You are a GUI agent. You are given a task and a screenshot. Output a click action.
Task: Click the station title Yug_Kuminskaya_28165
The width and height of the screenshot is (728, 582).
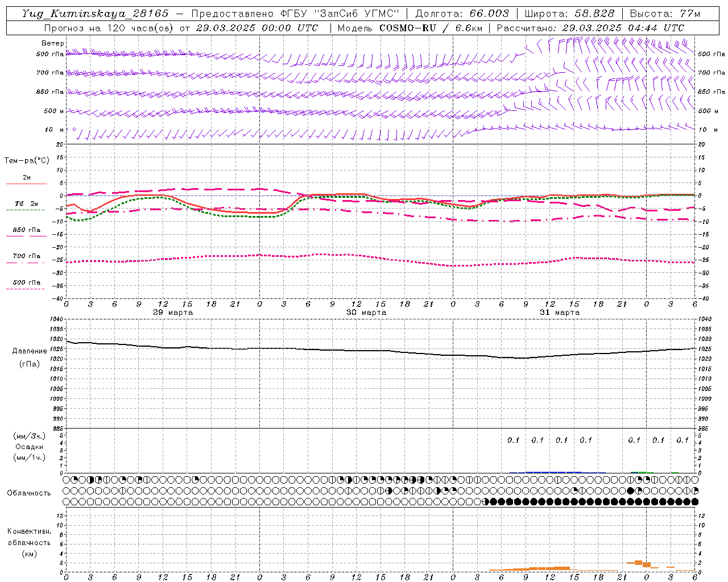click(x=95, y=14)
